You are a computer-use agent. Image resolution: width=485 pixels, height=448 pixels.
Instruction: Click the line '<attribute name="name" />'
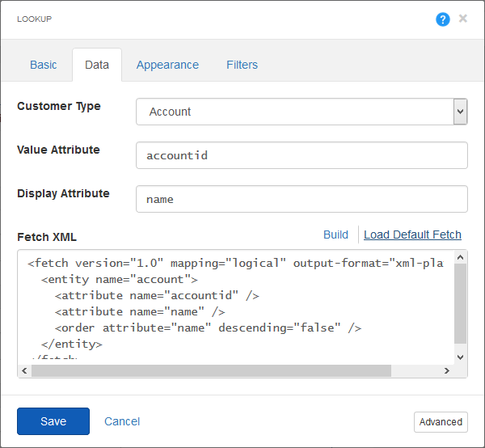[x=140, y=311]
